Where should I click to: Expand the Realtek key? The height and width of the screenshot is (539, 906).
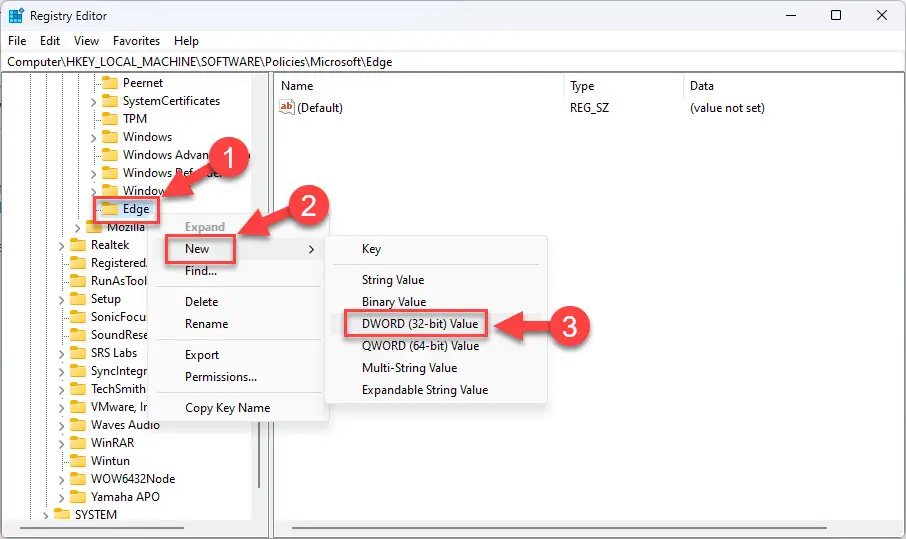click(x=61, y=246)
